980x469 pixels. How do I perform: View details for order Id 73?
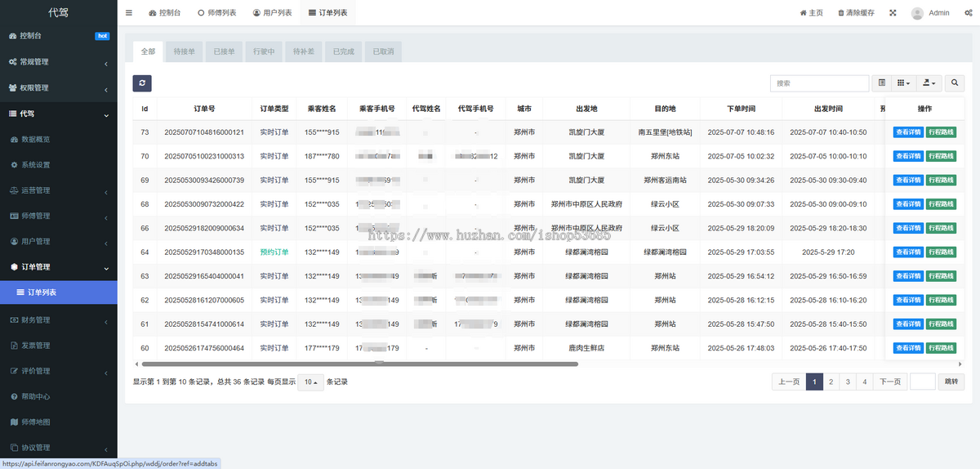[x=908, y=132]
